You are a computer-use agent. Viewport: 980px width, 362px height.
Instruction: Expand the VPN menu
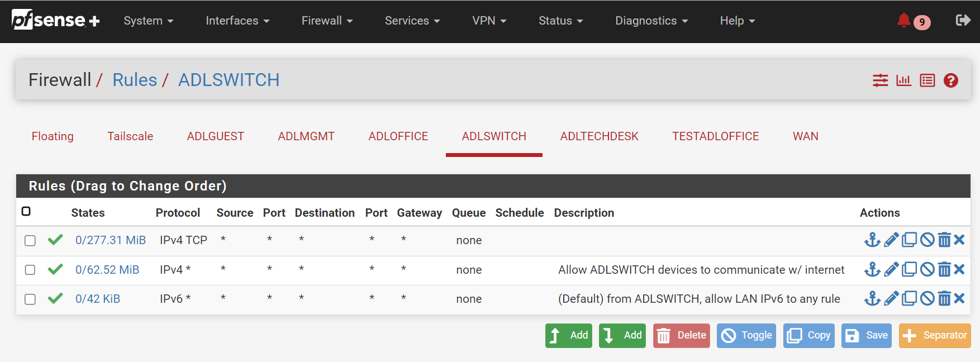[x=489, y=21]
